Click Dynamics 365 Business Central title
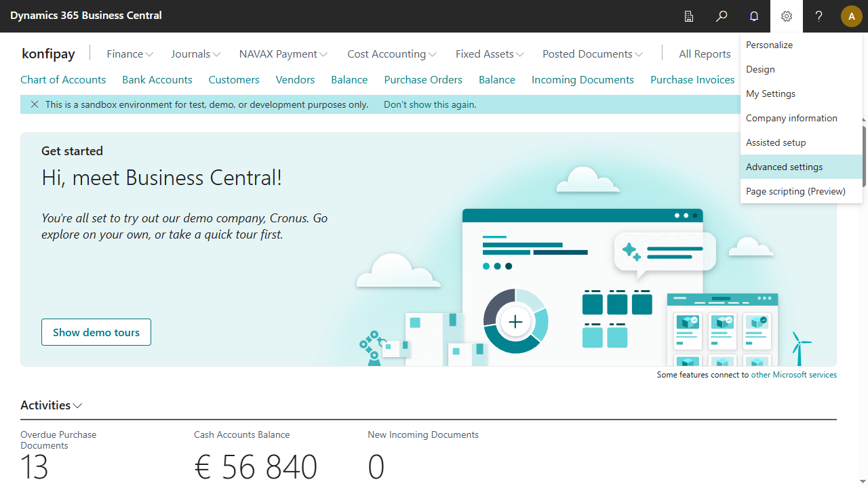 click(x=86, y=15)
